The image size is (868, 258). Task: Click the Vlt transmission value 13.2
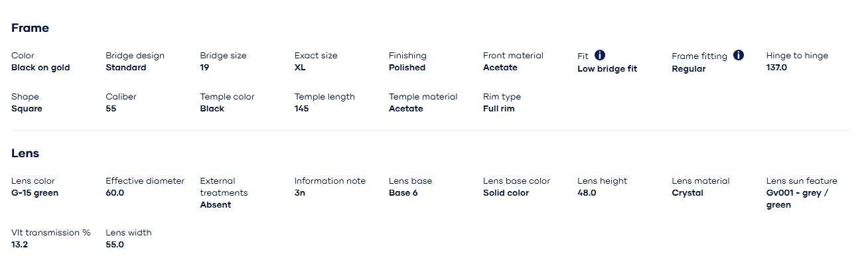click(x=19, y=245)
